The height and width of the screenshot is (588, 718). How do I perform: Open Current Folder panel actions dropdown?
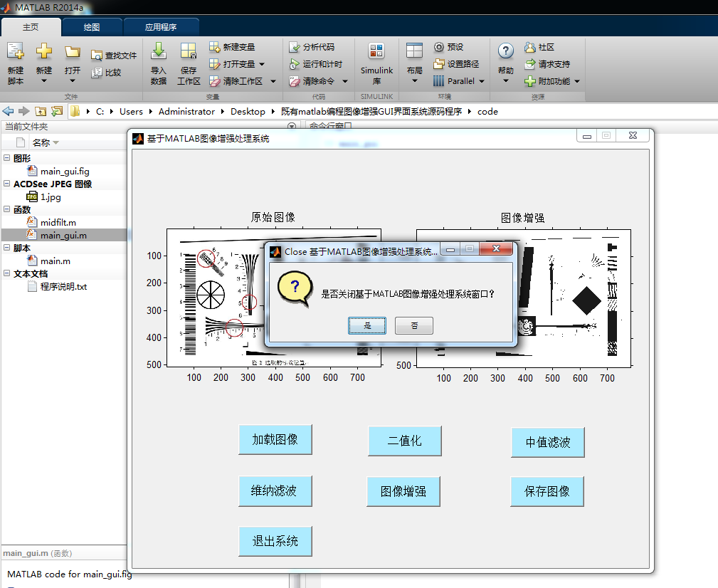coord(292,126)
